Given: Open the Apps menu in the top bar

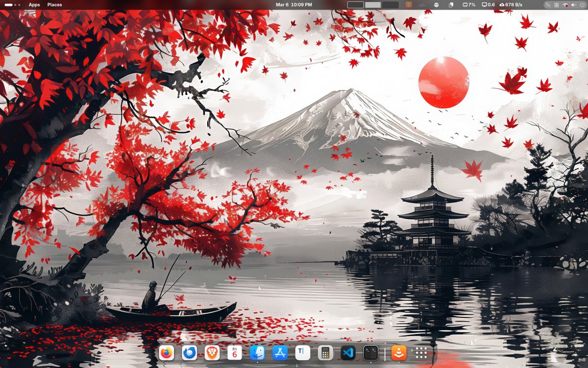Looking at the screenshot, I should [34, 4].
